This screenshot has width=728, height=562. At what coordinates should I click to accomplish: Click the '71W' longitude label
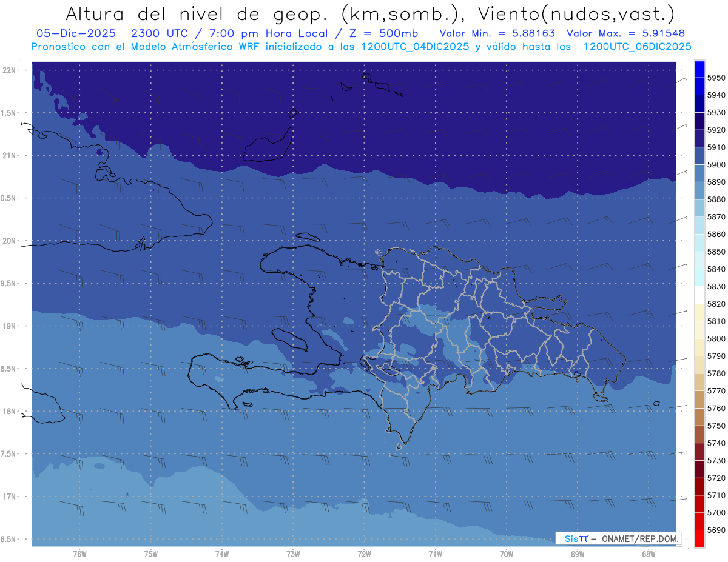pos(435,554)
